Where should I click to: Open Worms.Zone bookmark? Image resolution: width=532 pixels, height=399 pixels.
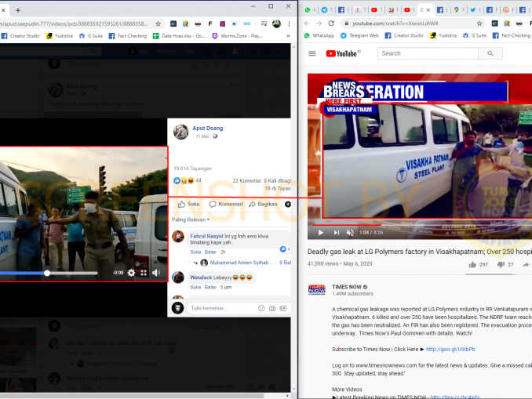[238, 35]
